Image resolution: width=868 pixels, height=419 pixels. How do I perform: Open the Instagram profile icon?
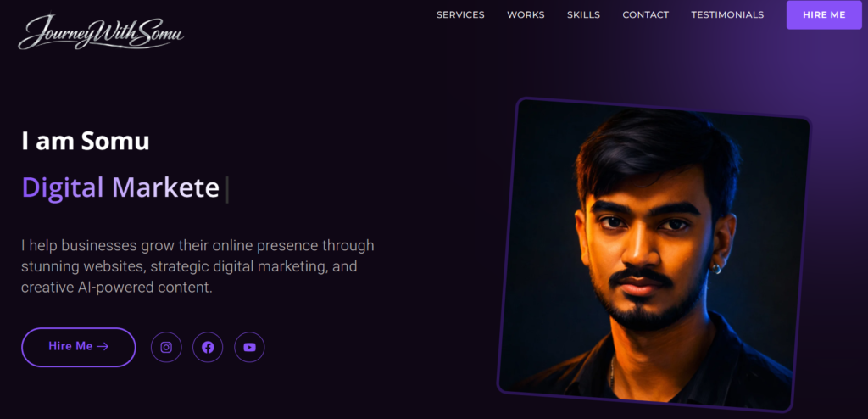[x=166, y=348]
